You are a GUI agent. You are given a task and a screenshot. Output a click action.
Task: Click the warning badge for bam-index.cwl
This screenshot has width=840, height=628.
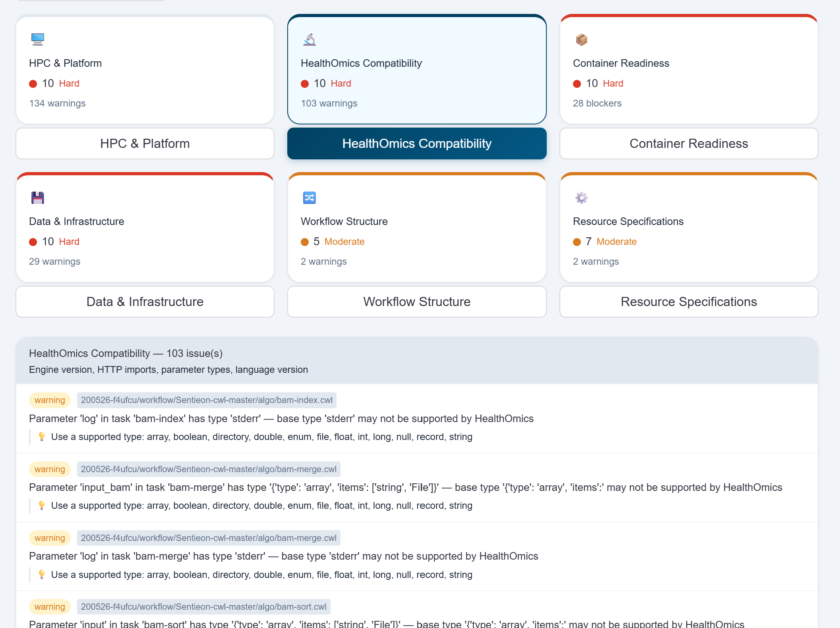click(x=50, y=400)
